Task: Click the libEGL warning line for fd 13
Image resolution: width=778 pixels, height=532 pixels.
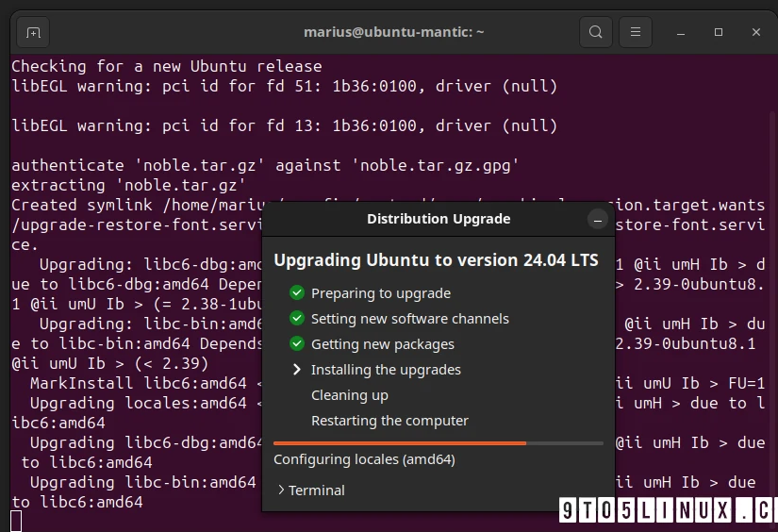Action: [x=284, y=126]
